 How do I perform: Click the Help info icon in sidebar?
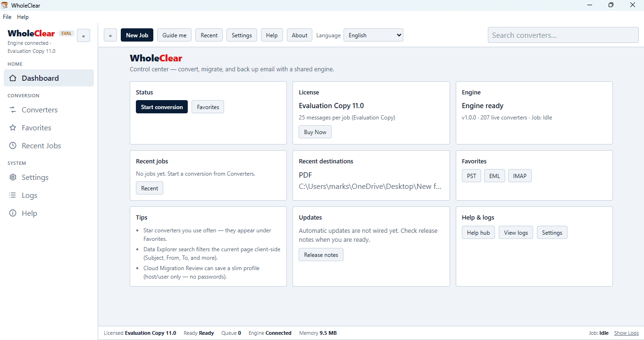[x=13, y=213]
